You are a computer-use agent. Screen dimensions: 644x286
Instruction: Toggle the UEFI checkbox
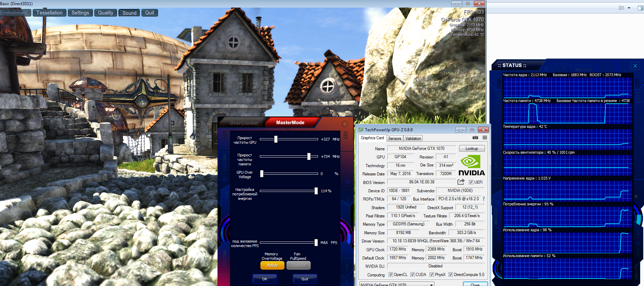tap(471, 182)
